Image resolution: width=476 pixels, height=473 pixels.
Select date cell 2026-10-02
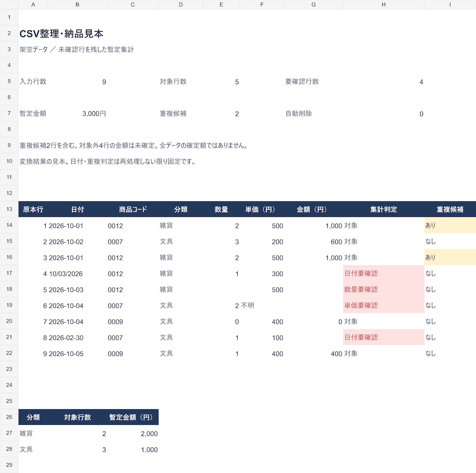pyautogui.click(x=77, y=242)
